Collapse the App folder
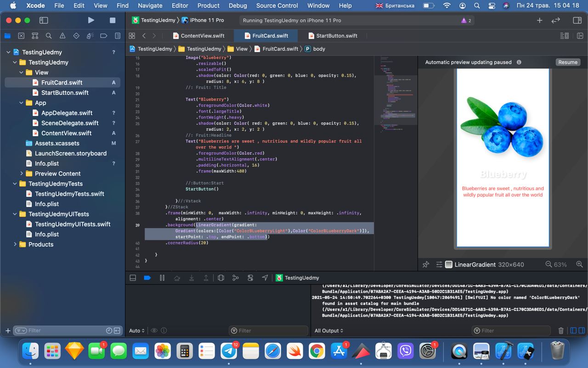Viewport: 588px width, 368px height. click(21, 103)
